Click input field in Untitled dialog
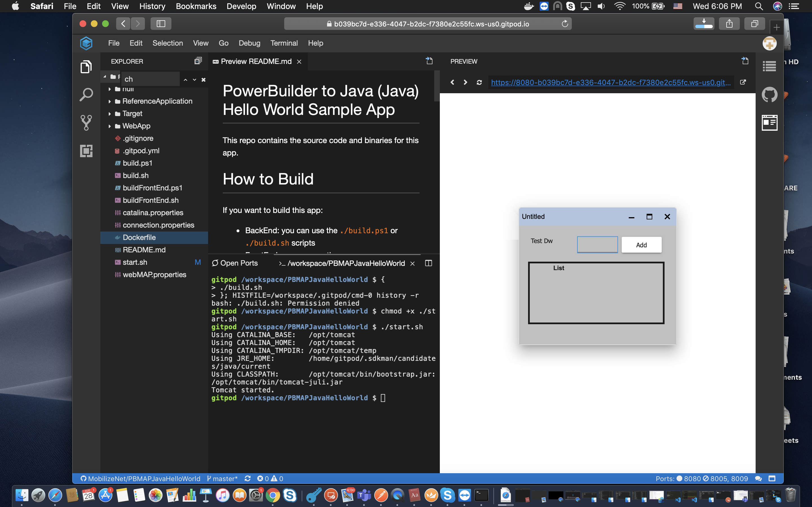This screenshot has width=812, height=507. pyautogui.click(x=597, y=245)
